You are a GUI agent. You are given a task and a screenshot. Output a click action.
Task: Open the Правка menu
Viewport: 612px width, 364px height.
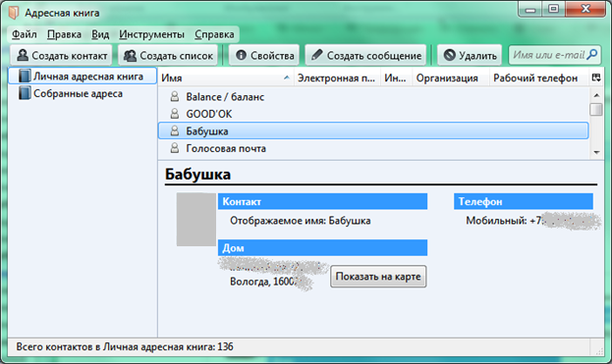(x=64, y=34)
